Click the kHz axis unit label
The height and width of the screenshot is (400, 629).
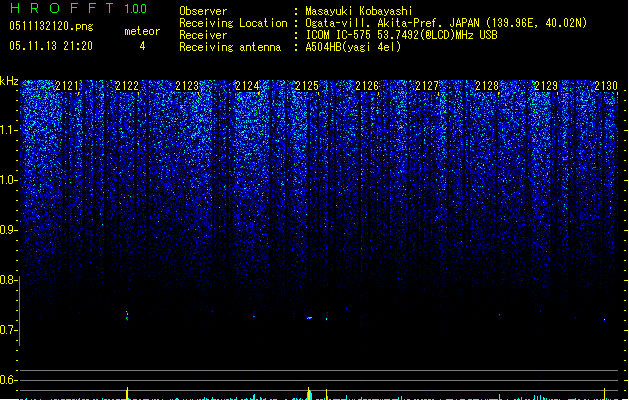[9, 81]
